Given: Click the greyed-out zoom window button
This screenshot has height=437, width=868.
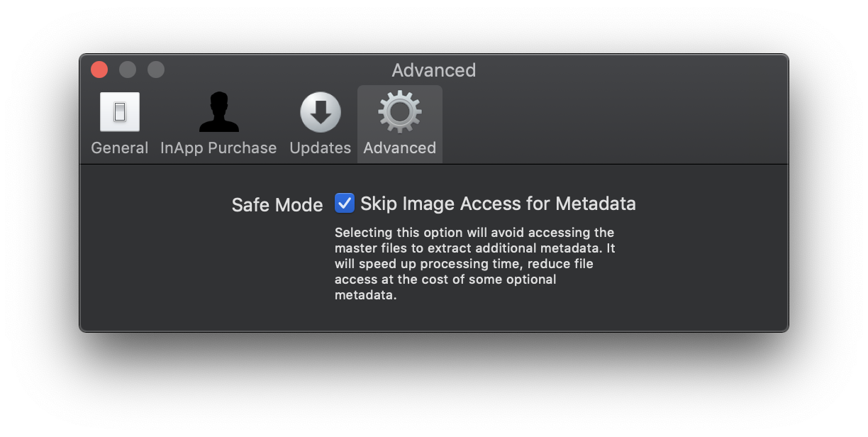Looking at the screenshot, I should [x=156, y=70].
